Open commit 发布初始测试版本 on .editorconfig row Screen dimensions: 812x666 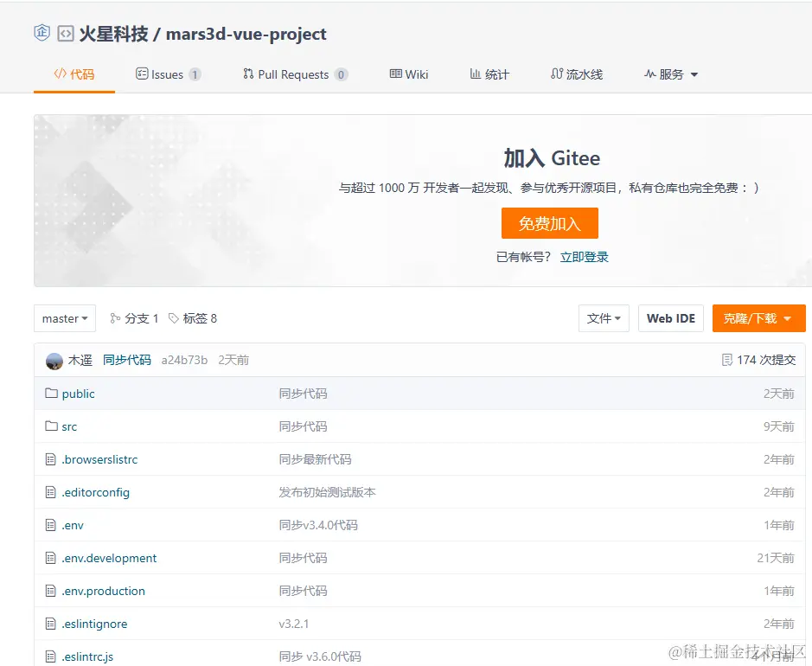pyautogui.click(x=327, y=492)
